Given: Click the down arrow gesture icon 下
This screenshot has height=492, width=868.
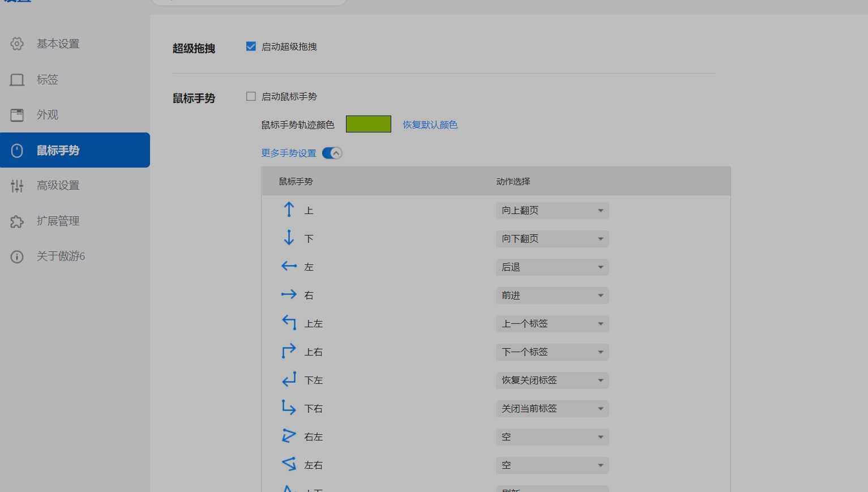Looking at the screenshot, I should 289,237.
